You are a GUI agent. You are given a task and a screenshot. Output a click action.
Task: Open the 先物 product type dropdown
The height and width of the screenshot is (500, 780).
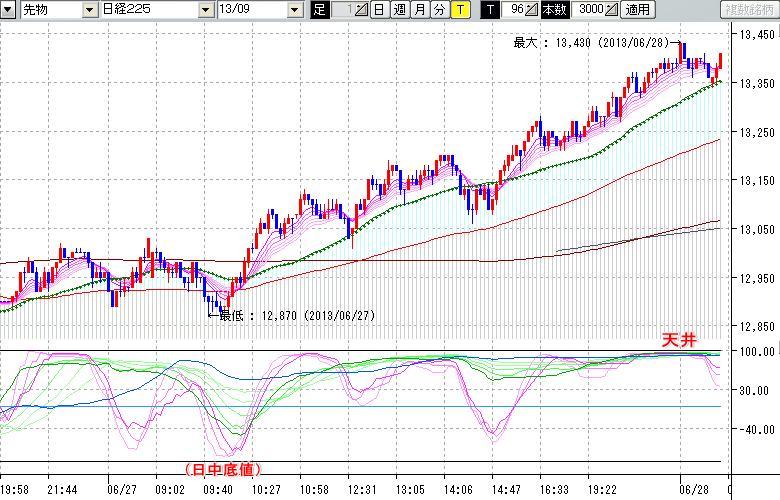pyautogui.click(x=91, y=10)
